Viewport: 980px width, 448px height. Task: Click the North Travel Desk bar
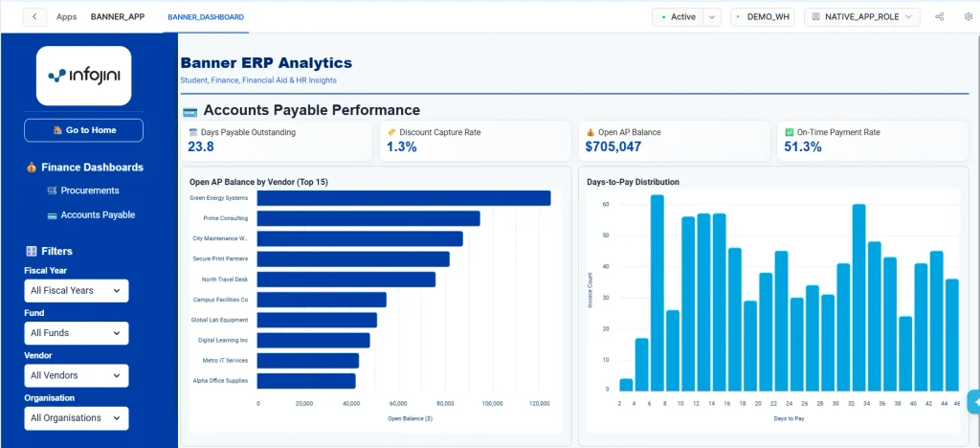click(346, 280)
